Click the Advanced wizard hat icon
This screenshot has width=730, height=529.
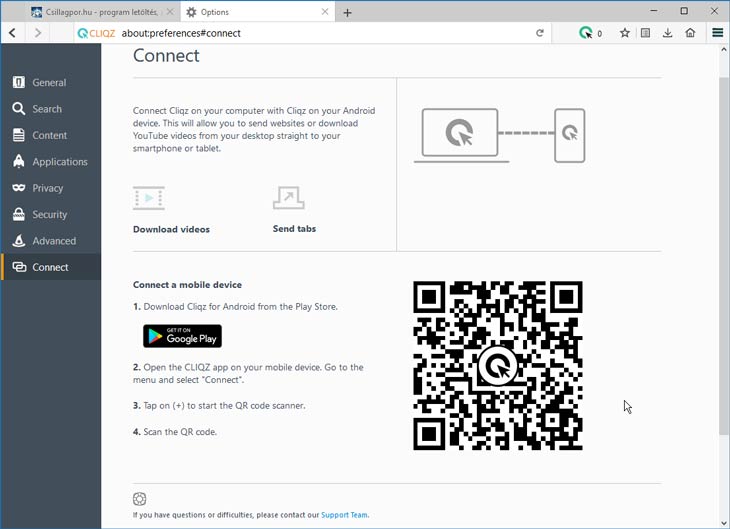pos(19,241)
